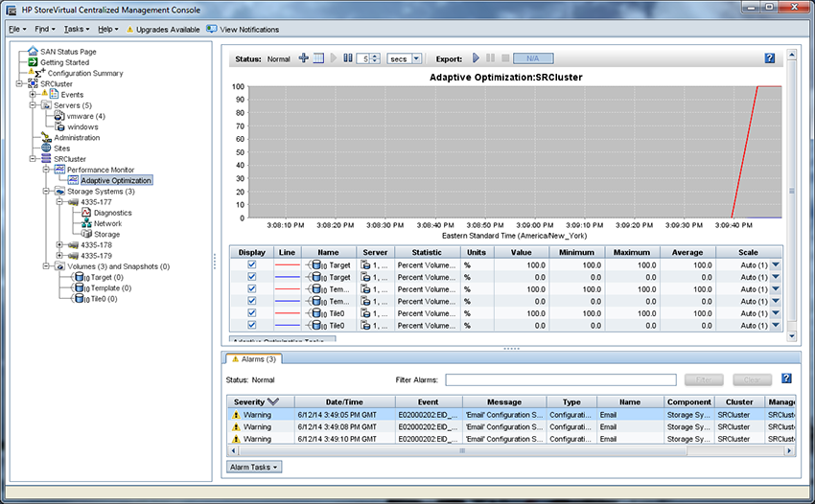Select the Template (0) volume
This screenshot has width=815, height=504.
[110, 287]
